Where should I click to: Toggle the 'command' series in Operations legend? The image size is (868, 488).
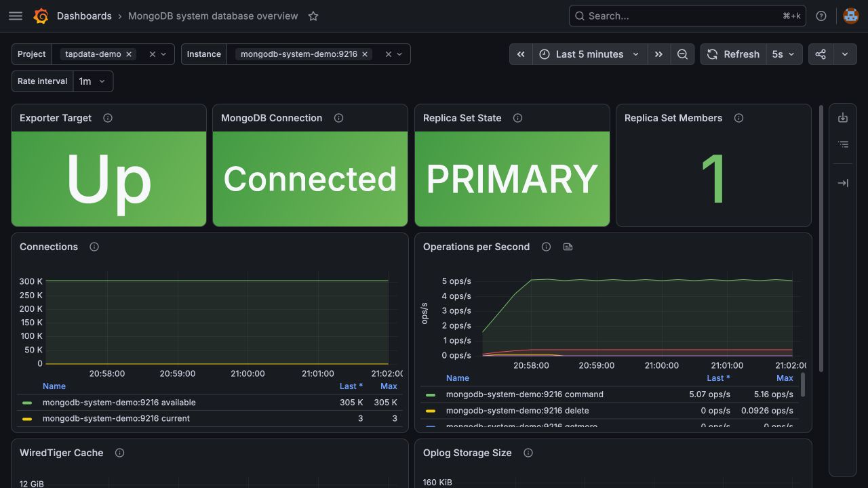[524, 394]
